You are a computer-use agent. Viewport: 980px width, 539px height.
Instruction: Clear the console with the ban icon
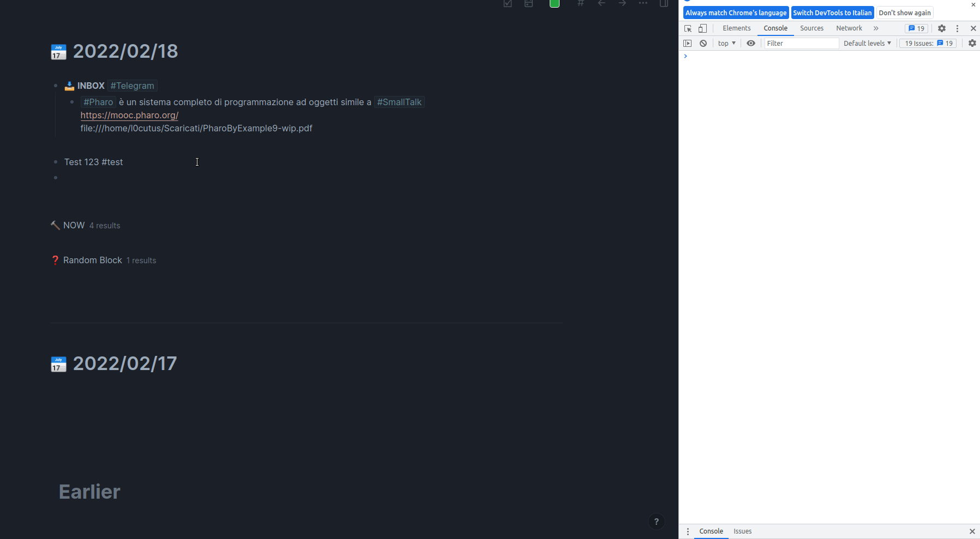pyautogui.click(x=704, y=43)
